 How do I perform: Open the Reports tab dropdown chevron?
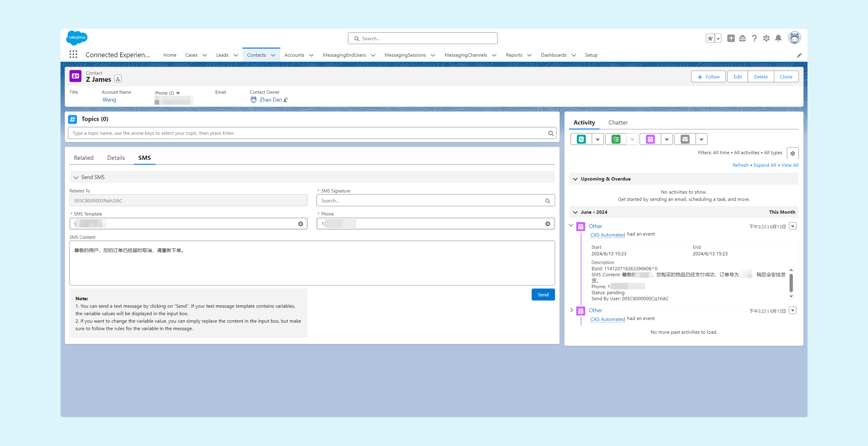[x=529, y=55]
